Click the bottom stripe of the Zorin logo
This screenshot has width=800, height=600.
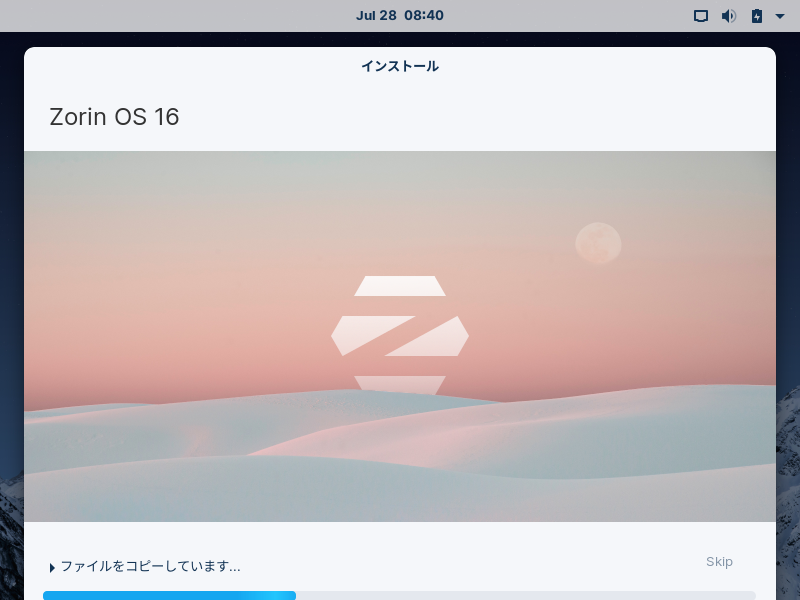(x=400, y=385)
